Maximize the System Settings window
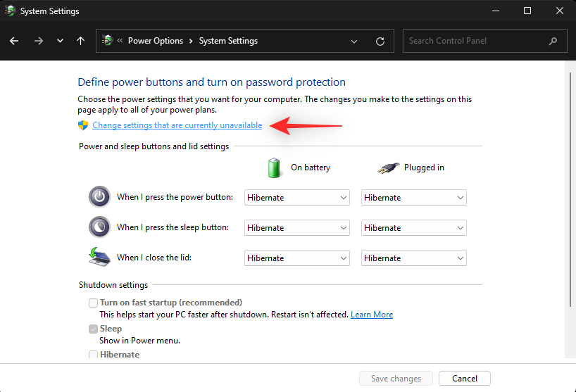 click(x=527, y=11)
